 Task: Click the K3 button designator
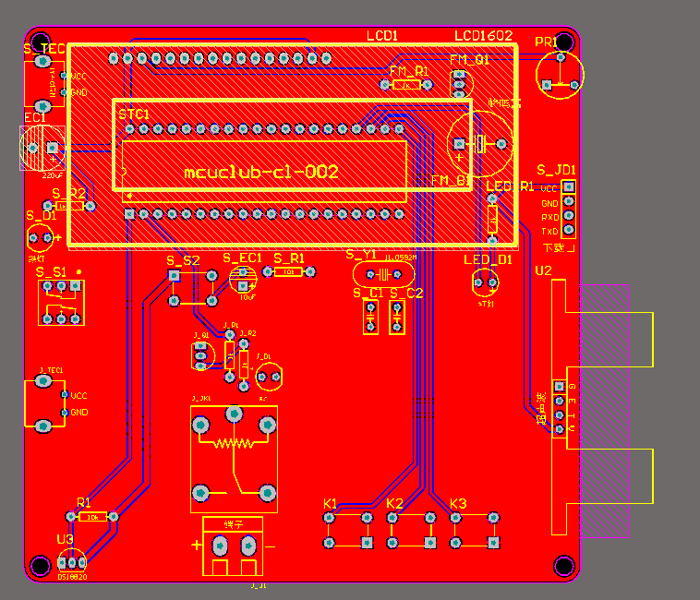click(458, 504)
